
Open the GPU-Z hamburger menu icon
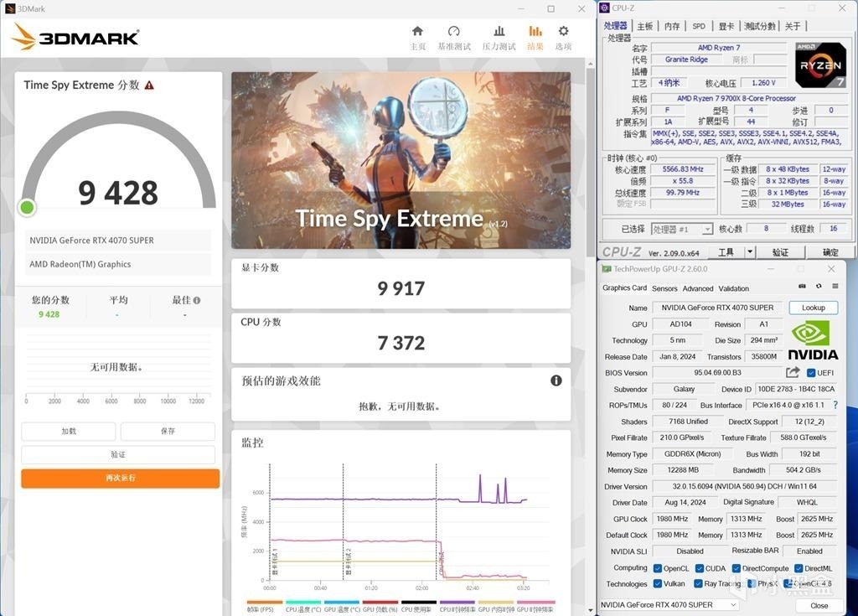835,286
